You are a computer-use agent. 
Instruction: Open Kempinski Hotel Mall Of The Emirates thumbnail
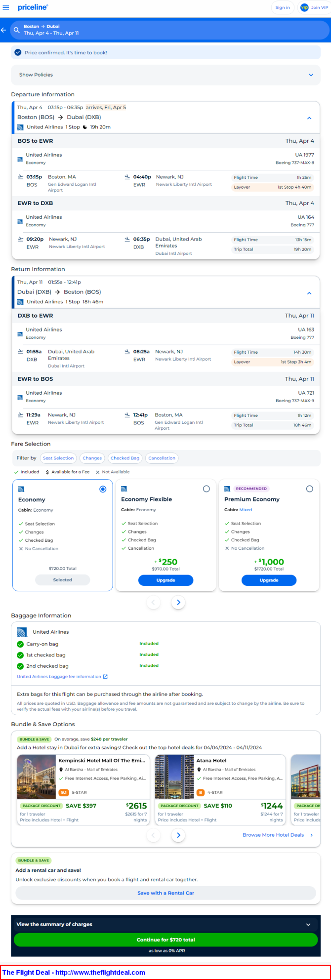(37, 777)
